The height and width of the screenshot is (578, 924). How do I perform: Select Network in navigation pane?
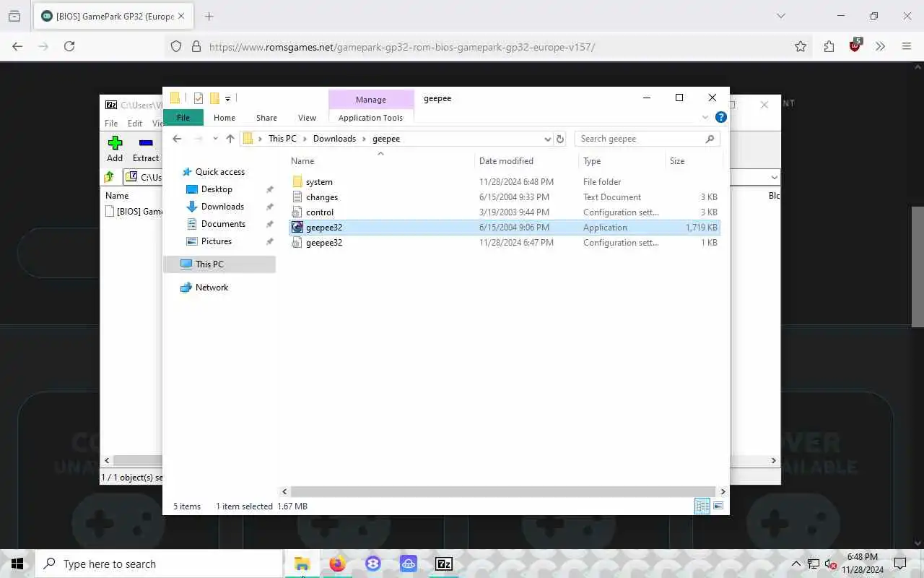tap(212, 288)
